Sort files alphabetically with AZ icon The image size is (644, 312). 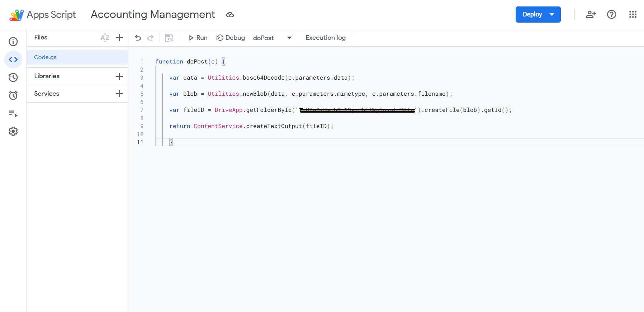(105, 38)
